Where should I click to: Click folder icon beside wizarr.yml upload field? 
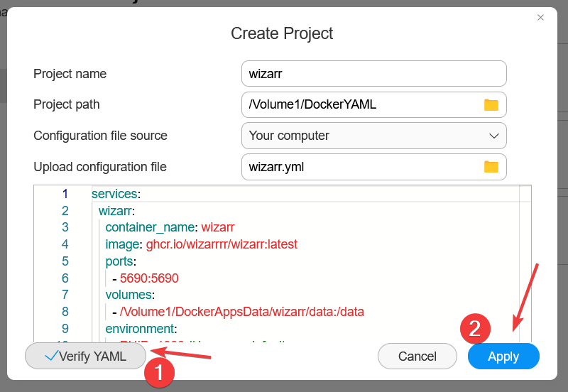click(491, 167)
